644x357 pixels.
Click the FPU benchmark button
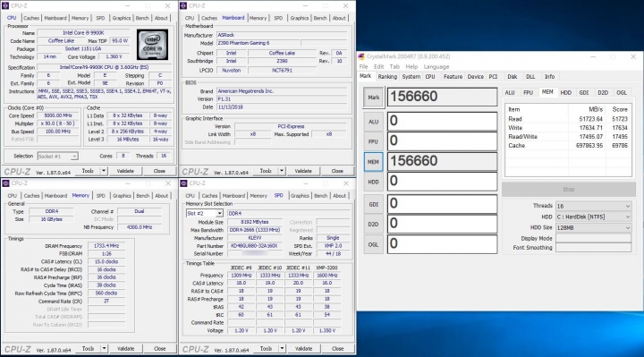pos(373,141)
